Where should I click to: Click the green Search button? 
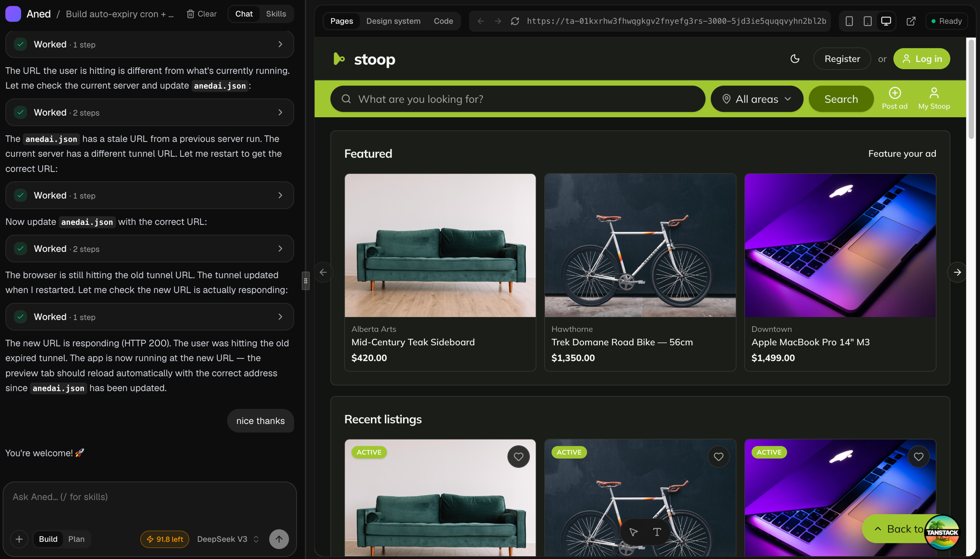tap(841, 99)
